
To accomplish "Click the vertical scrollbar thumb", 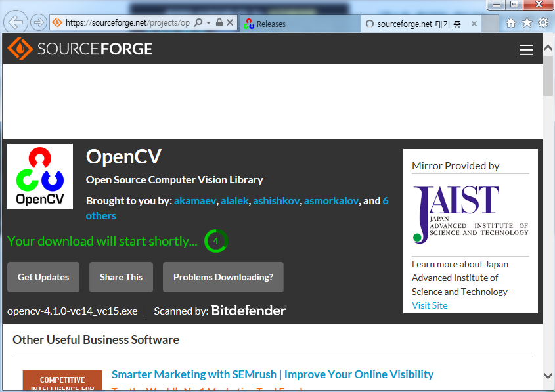I will [548, 76].
